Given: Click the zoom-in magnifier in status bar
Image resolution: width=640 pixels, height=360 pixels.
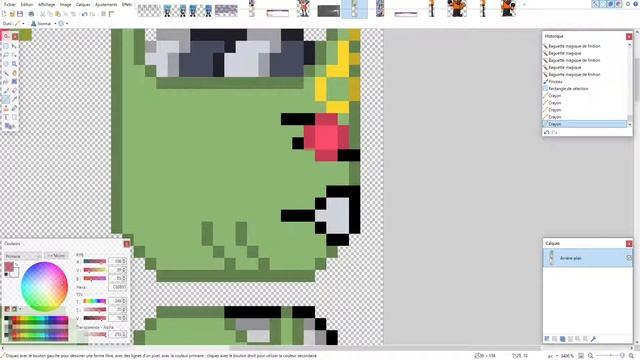Looking at the screenshot, I should (x=631, y=356).
